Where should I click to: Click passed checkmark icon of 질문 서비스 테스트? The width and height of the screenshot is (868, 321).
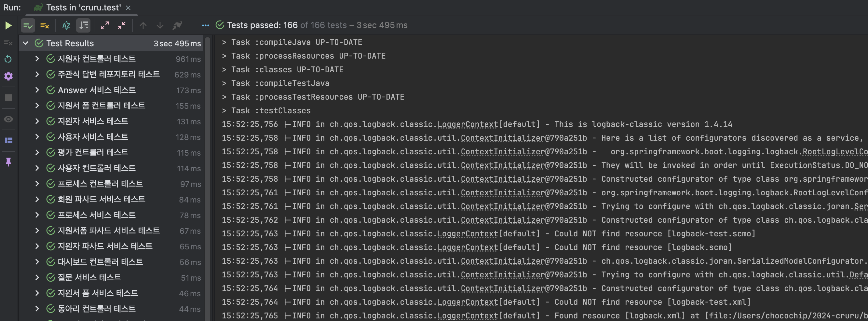pyautogui.click(x=50, y=277)
